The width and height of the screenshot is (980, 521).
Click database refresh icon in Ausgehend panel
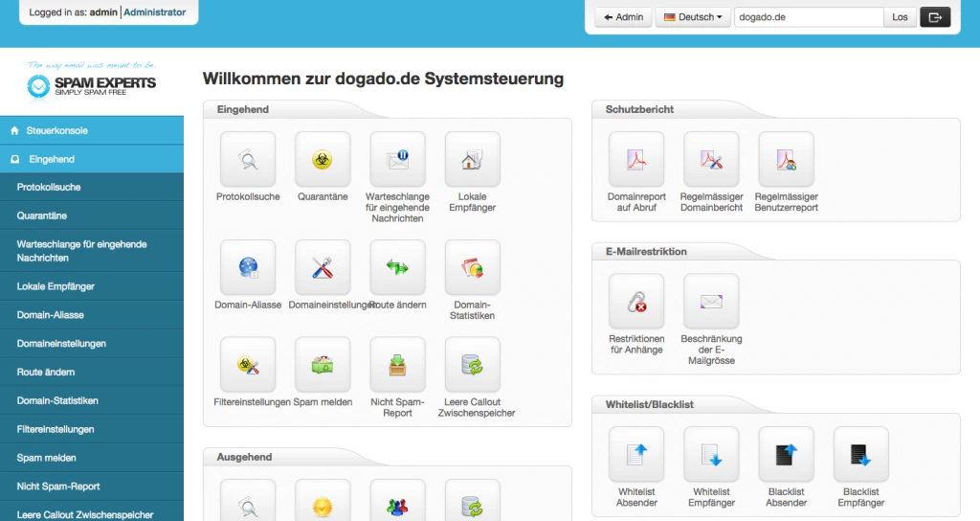[x=473, y=500]
